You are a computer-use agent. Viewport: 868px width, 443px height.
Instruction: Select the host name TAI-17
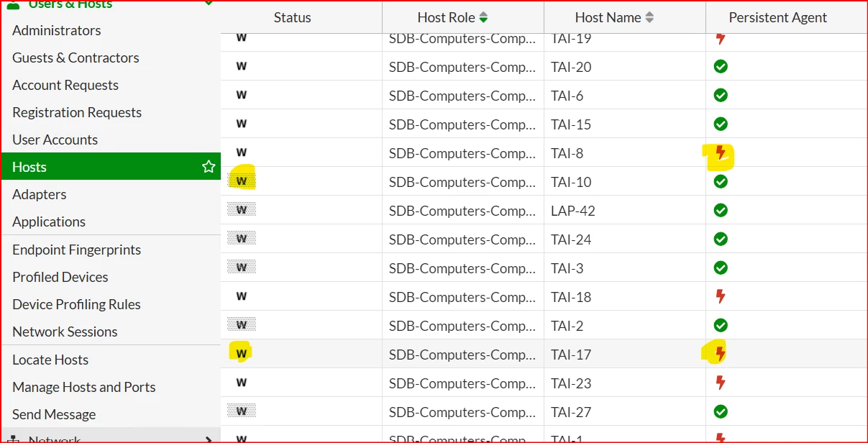571,354
